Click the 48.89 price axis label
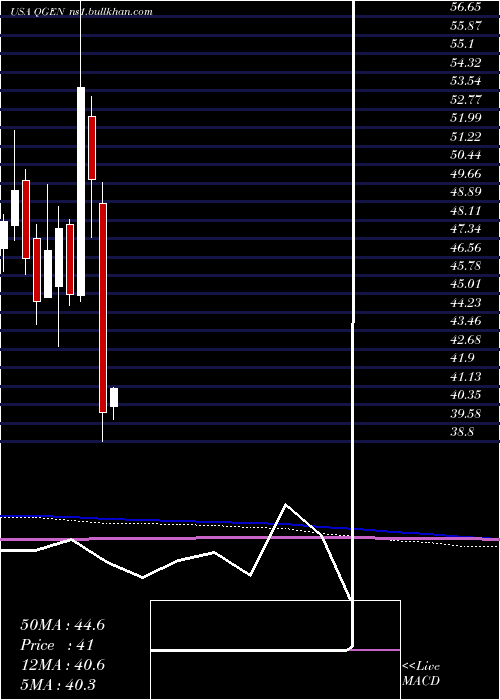This screenshot has width=500, height=700. (x=465, y=192)
